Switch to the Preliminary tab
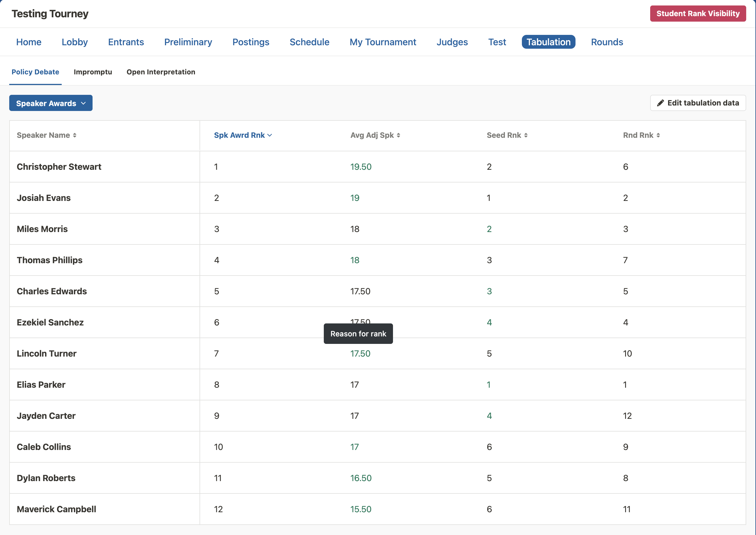The height and width of the screenshot is (535, 756). (x=188, y=42)
